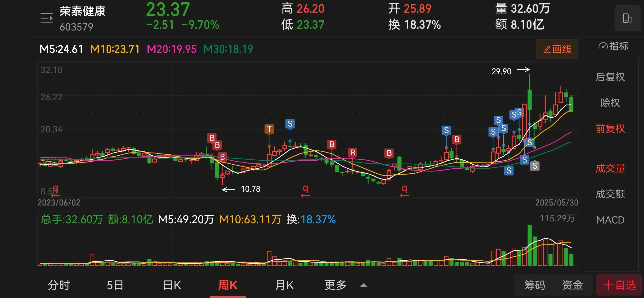Open the 资金 capital flow button
The width and height of the screenshot is (644, 298).
coord(572,285)
